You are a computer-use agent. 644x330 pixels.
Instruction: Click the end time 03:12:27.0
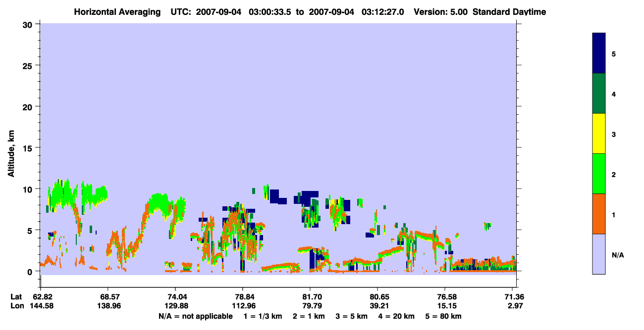coord(384,11)
